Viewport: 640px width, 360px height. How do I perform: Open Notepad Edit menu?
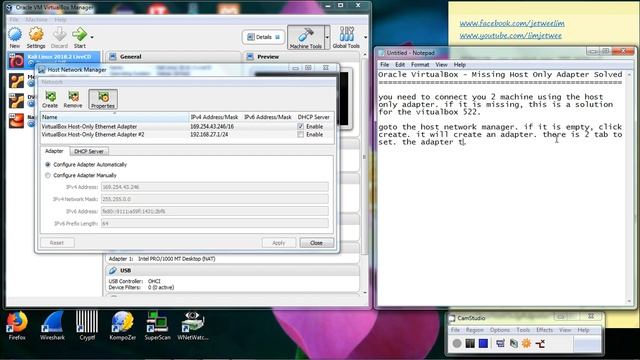pos(400,64)
